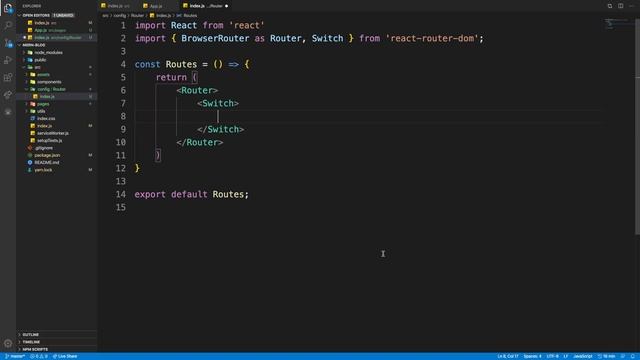Click Live Share in the status bar
640x360 pixels.
pos(65,356)
